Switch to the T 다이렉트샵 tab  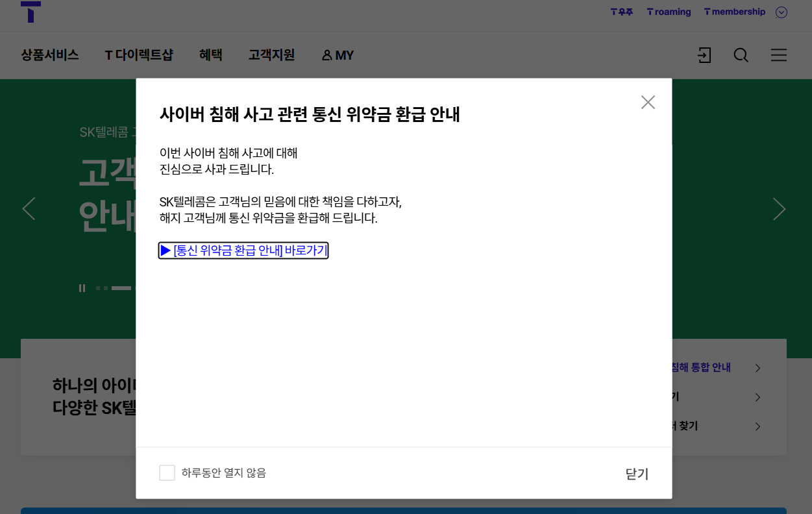138,55
